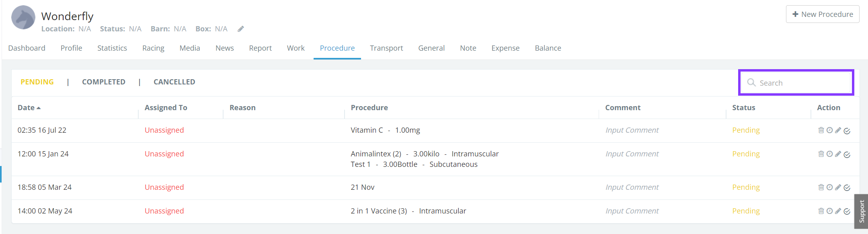Switch to the Racing tab
Viewport: 868px width, 234px height.
[x=153, y=48]
